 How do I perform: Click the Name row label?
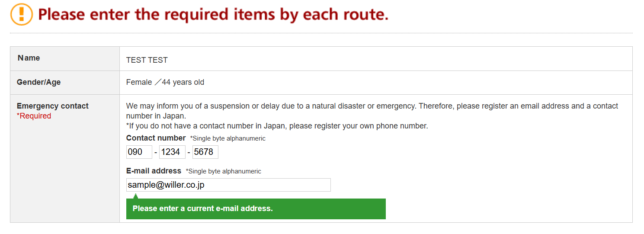[x=29, y=58]
